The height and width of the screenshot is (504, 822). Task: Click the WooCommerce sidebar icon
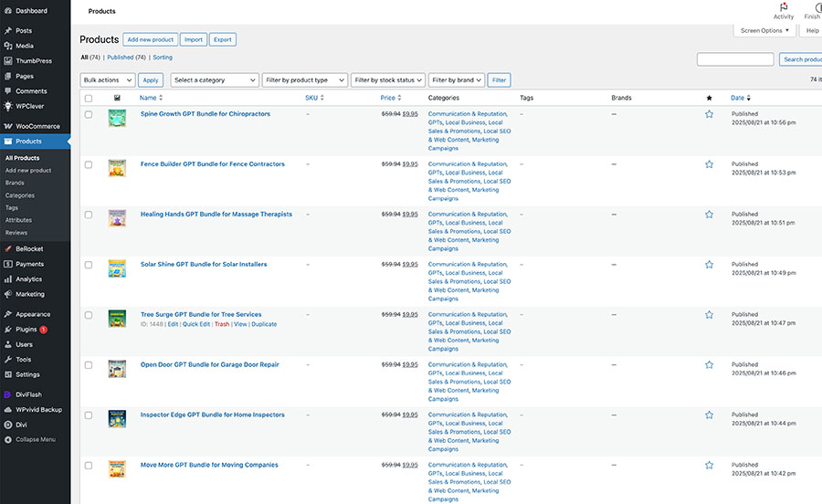pos(8,126)
